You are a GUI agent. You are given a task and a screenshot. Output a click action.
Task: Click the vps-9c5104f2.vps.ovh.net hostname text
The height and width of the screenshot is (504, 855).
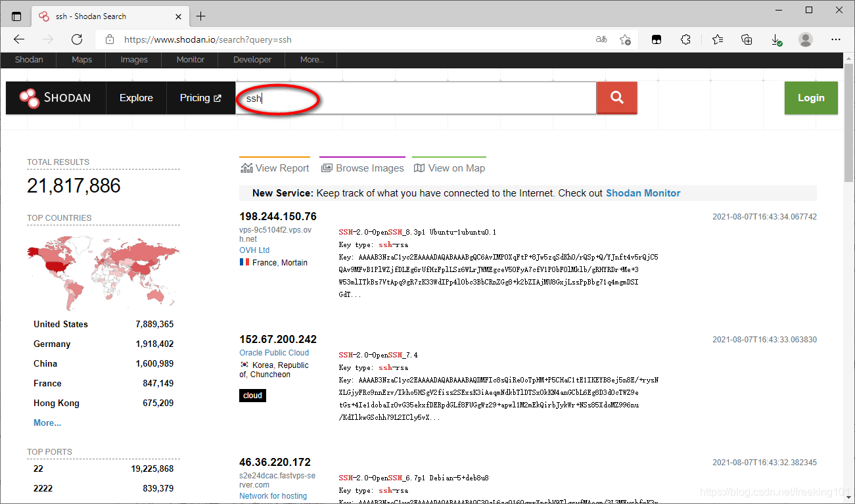275,235
